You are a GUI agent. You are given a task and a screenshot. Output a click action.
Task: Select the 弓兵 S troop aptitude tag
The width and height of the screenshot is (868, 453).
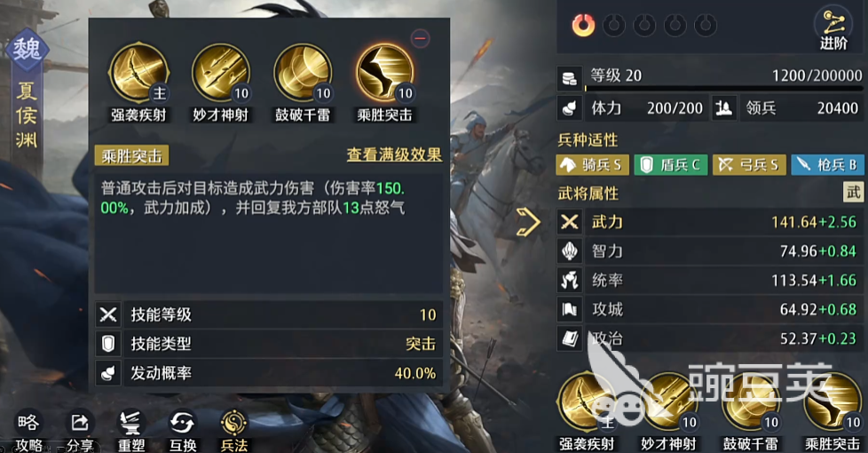[x=749, y=165]
